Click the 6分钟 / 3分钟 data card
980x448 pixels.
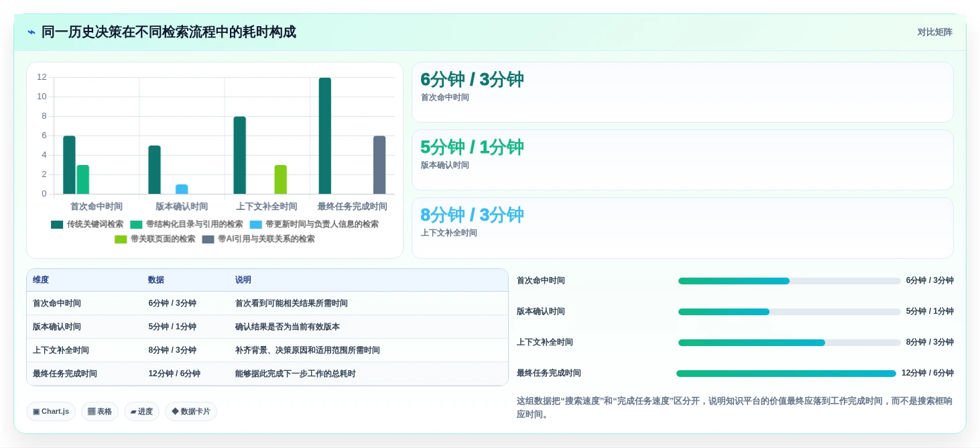tap(682, 93)
